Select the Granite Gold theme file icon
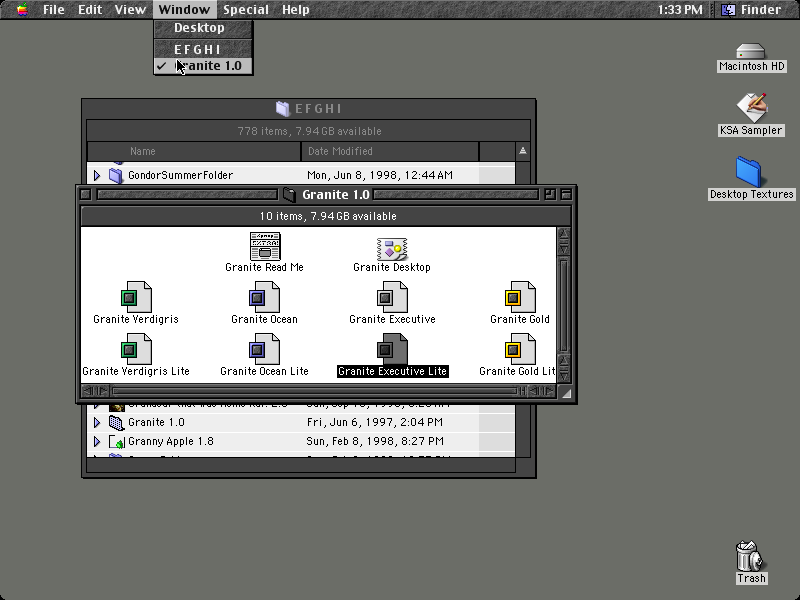Image resolution: width=800 pixels, height=600 pixels. (520, 297)
